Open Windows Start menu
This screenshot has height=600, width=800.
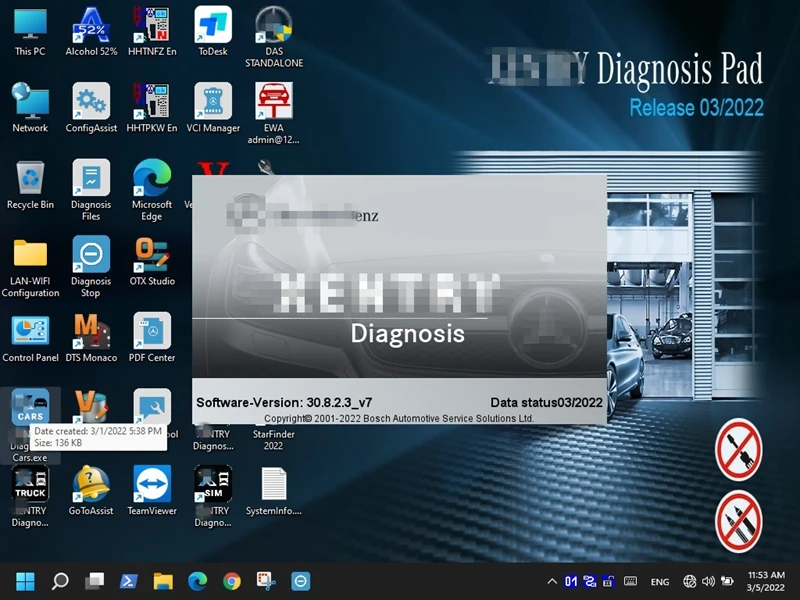pos(25,581)
